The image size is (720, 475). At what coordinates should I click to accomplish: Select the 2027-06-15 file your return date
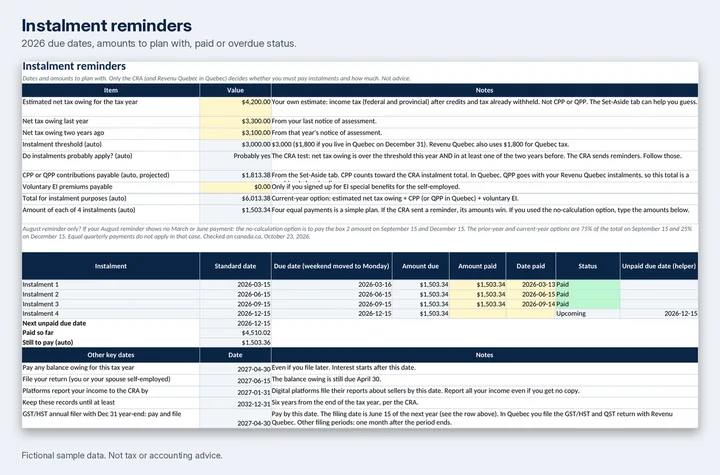click(x=236, y=380)
